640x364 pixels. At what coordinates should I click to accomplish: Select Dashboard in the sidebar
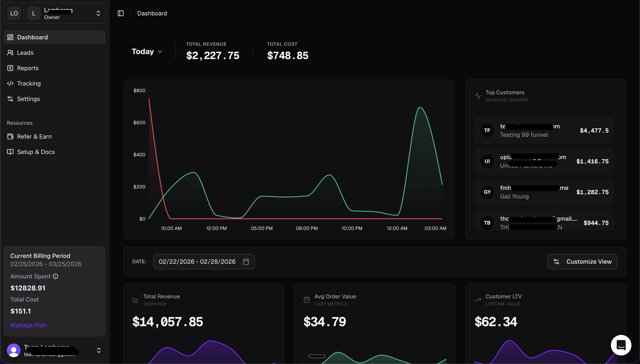(32, 37)
